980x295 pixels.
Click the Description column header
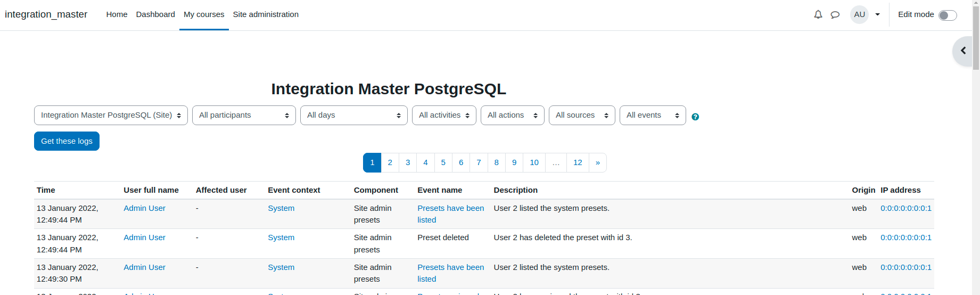pos(515,190)
